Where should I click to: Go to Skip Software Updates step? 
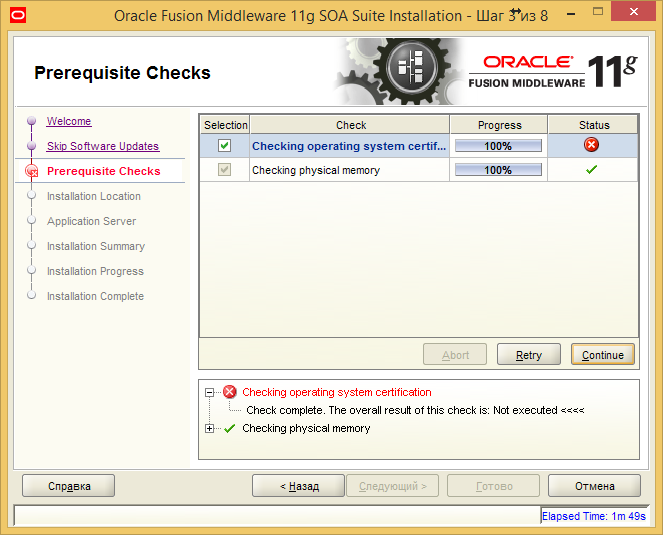tap(103, 146)
